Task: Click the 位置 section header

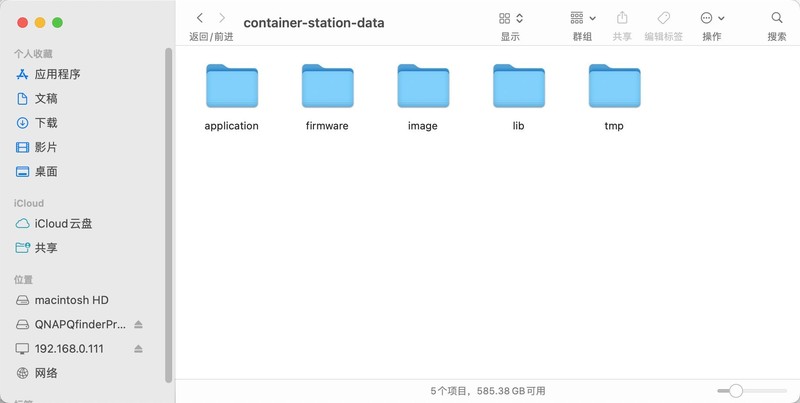Action: click(x=23, y=280)
